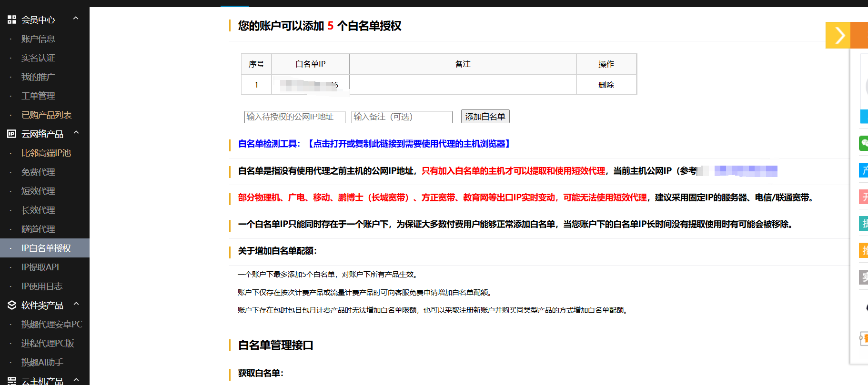Image resolution: width=868 pixels, height=385 pixels.
Task: Open IP提取API page
Action: 40,267
